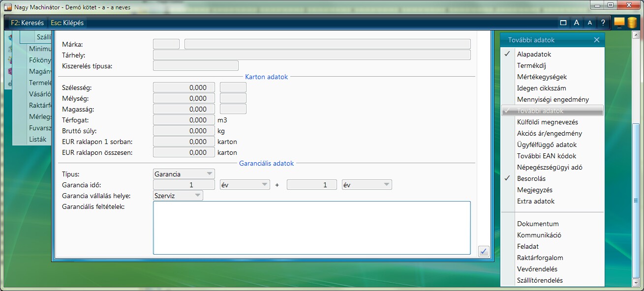
Task: Toggle Alapadatok checked entry
Action: [552, 54]
